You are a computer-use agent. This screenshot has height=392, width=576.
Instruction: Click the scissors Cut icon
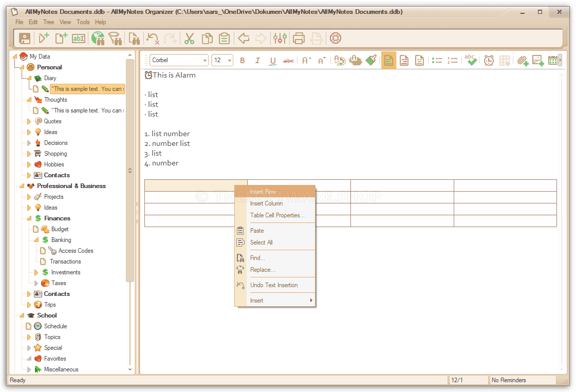pyautogui.click(x=189, y=38)
